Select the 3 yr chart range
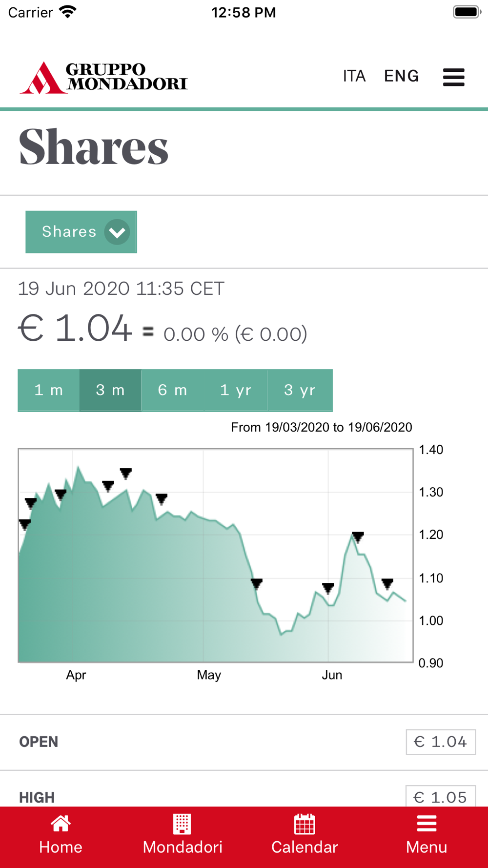 click(300, 390)
